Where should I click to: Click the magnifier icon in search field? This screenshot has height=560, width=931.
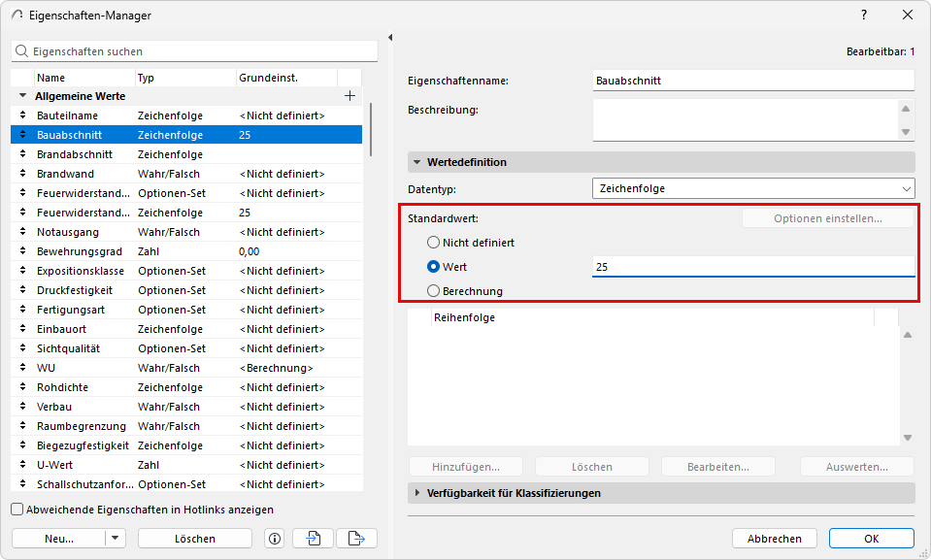[x=21, y=50]
